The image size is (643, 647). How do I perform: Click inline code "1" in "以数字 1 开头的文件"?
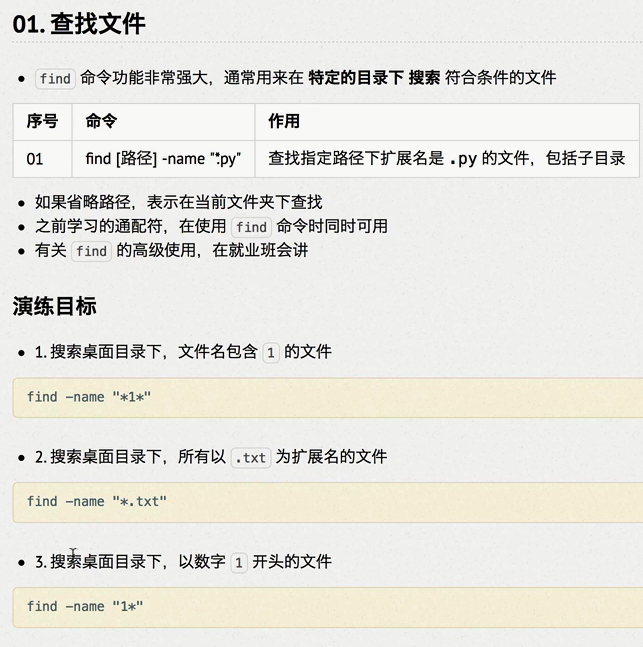(238, 563)
